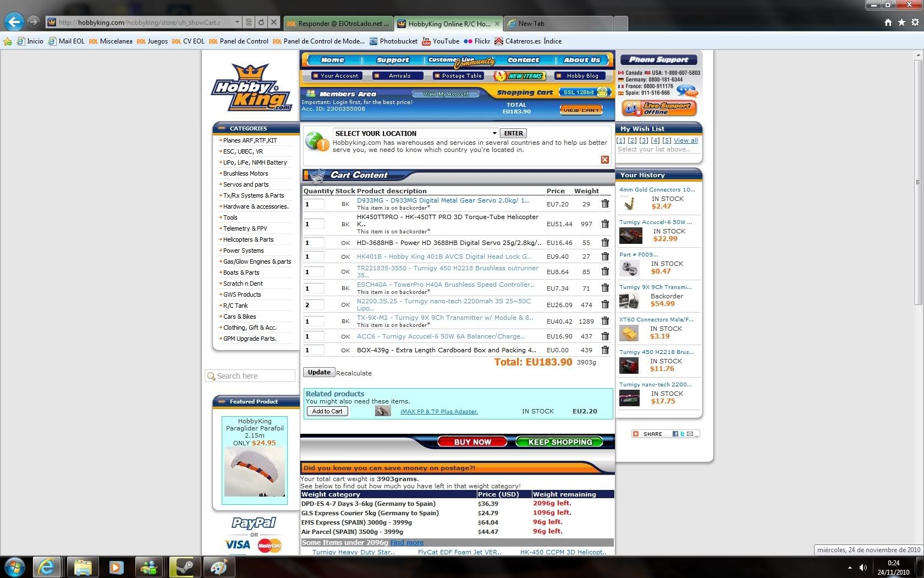The width and height of the screenshot is (924, 578).
Task: Trash the HD-3688HB servo row
Action: point(605,243)
